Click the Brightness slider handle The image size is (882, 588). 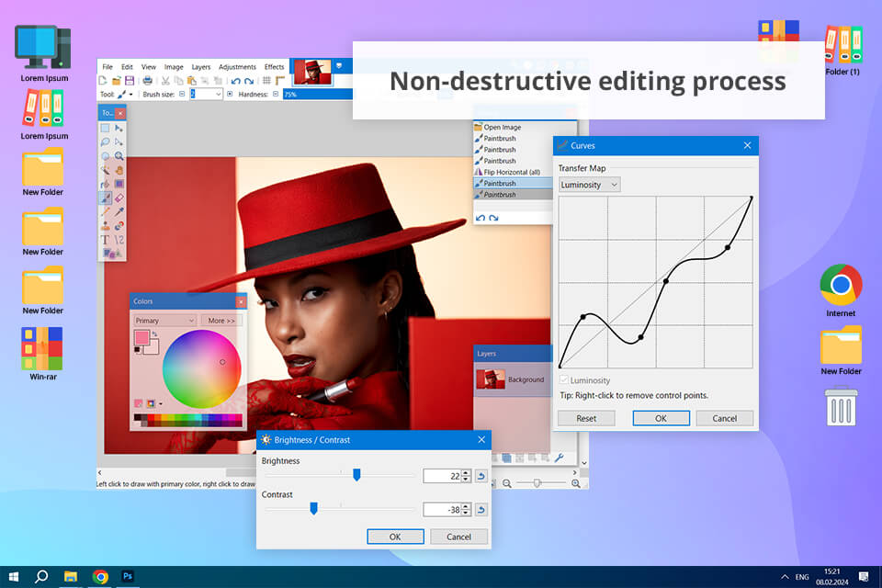tap(356, 475)
